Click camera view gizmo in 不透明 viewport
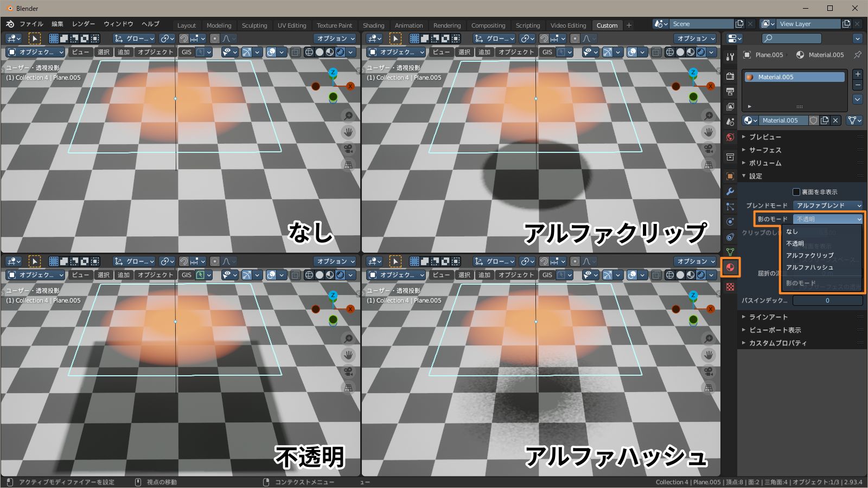868x488 pixels. [348, 371]
